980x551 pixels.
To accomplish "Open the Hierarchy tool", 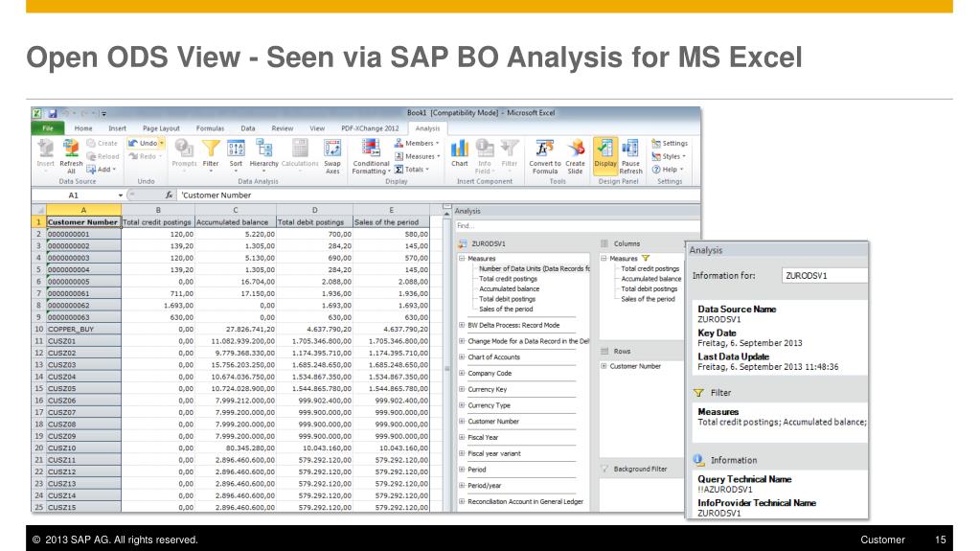I will click(263, 154).
